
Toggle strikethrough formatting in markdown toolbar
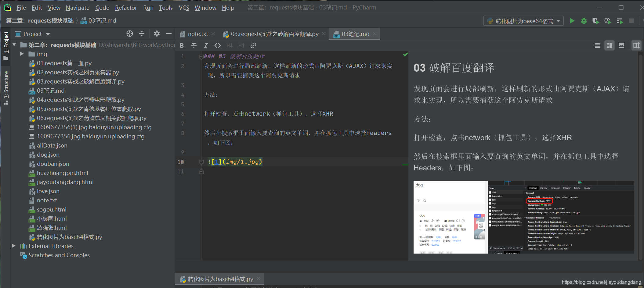(194, 45)
